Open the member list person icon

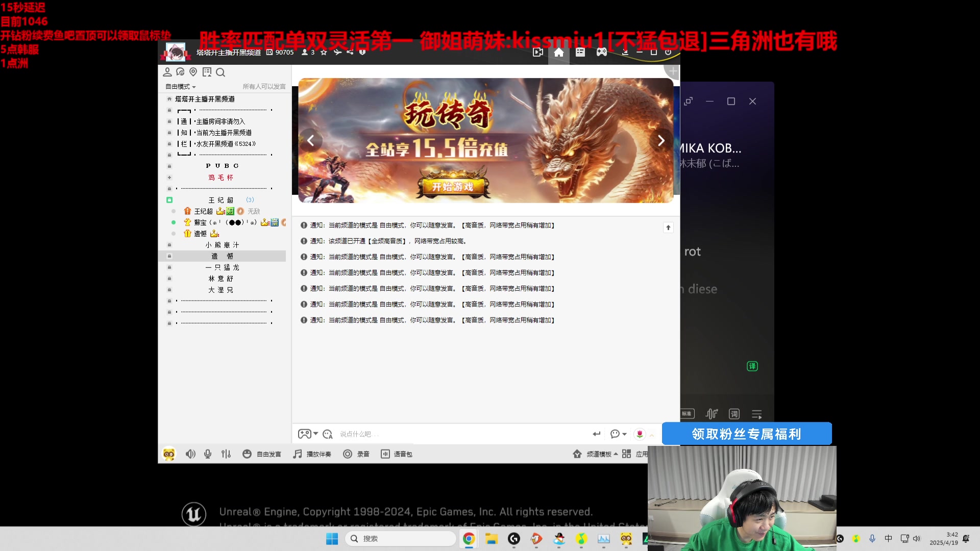click(167, 72)
